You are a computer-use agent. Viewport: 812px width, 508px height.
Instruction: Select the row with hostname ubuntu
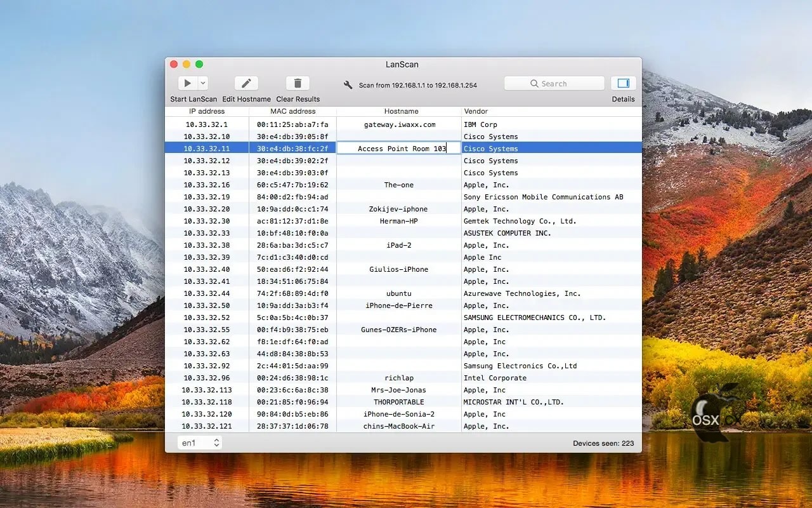[x=403, y=293]
